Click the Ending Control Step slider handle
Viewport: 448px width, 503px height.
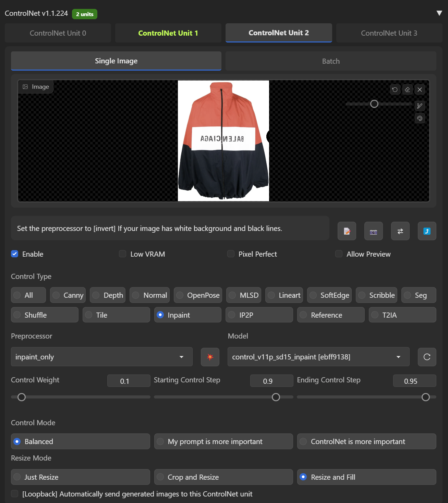coord(426,397)
